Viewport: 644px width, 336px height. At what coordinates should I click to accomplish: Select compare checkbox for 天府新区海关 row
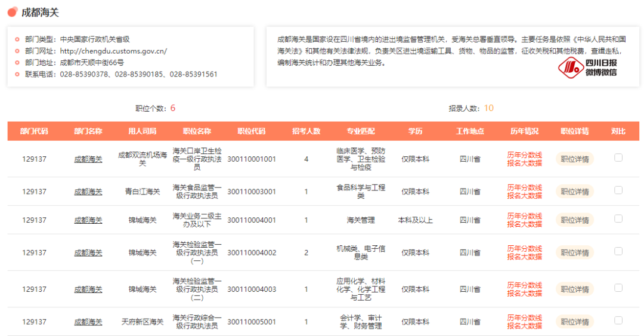click(618, 320)
